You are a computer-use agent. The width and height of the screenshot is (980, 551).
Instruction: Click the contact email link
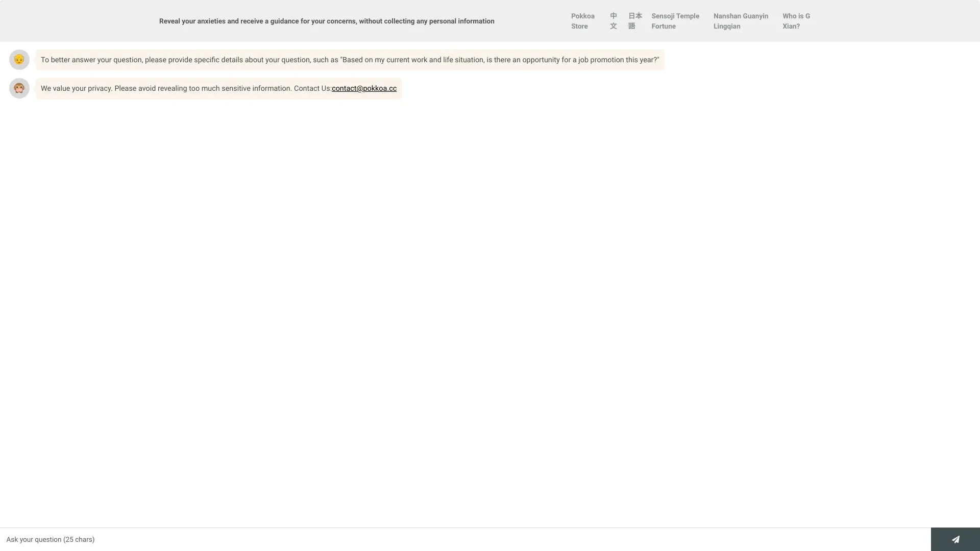pyautogui.click(x=363, y=88)
